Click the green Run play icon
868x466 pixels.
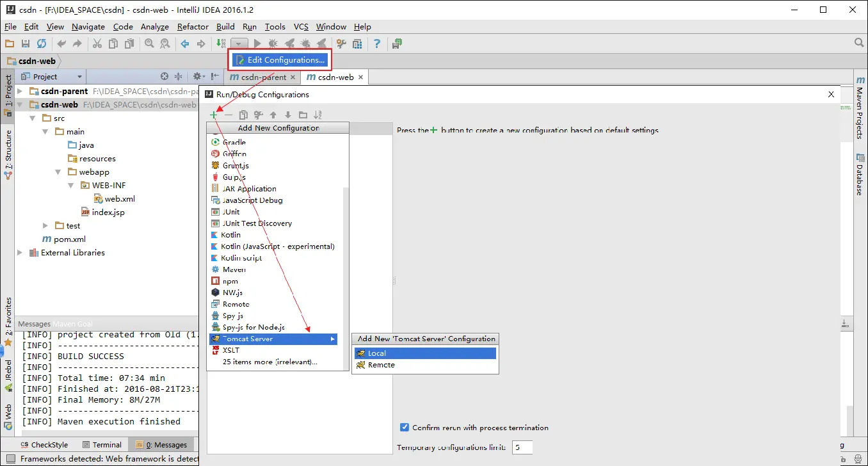257,44
